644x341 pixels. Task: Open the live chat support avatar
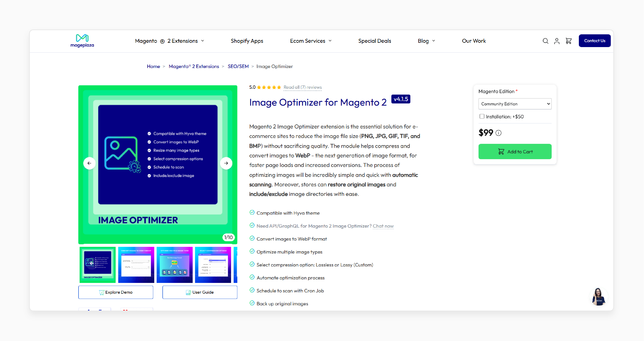[598, 297]
